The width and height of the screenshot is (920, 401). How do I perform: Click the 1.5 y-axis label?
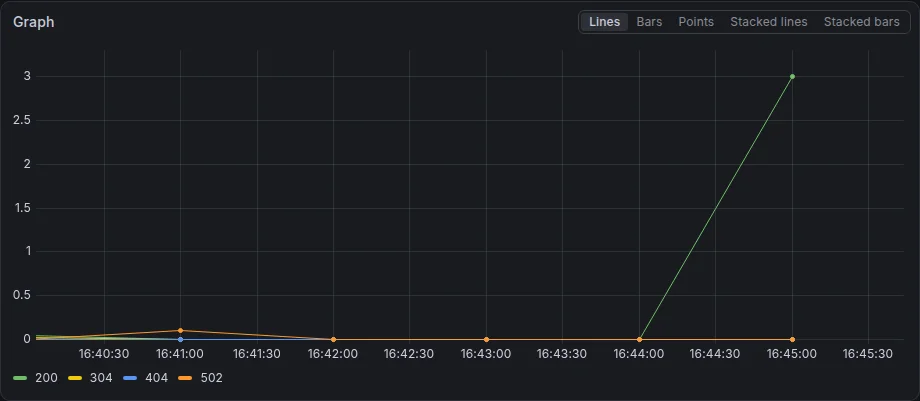(x=21, y=208)
